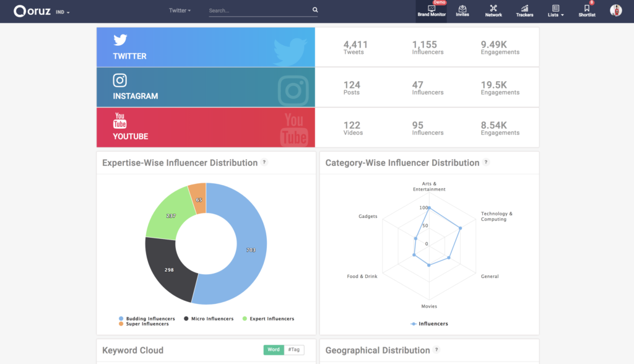634x364 pixels.
Task: Click the Twitter bird icon
Action: 120,40
